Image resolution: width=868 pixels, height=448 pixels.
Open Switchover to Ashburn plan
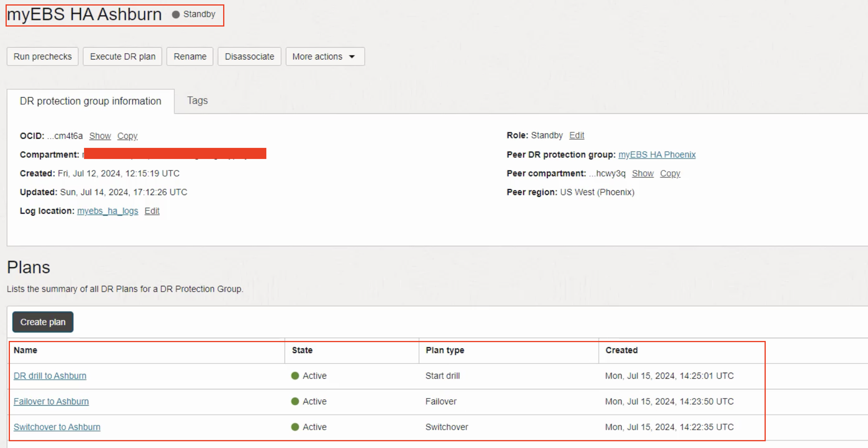(57, 427)
